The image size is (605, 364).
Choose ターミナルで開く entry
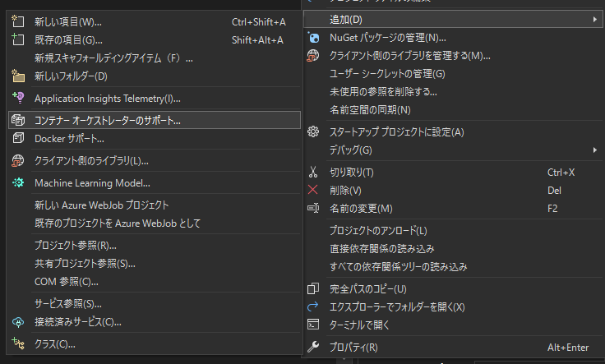[x=453, y=325]
